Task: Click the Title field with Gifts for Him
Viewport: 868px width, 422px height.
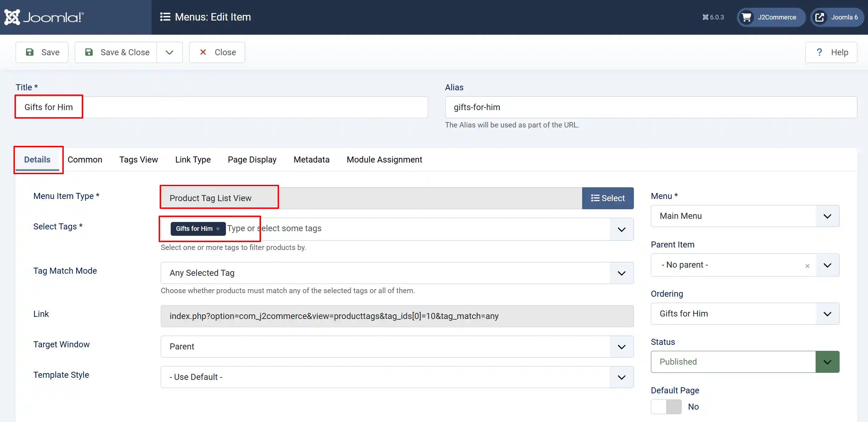Action: pyautogui.click(x=222, y=107)
